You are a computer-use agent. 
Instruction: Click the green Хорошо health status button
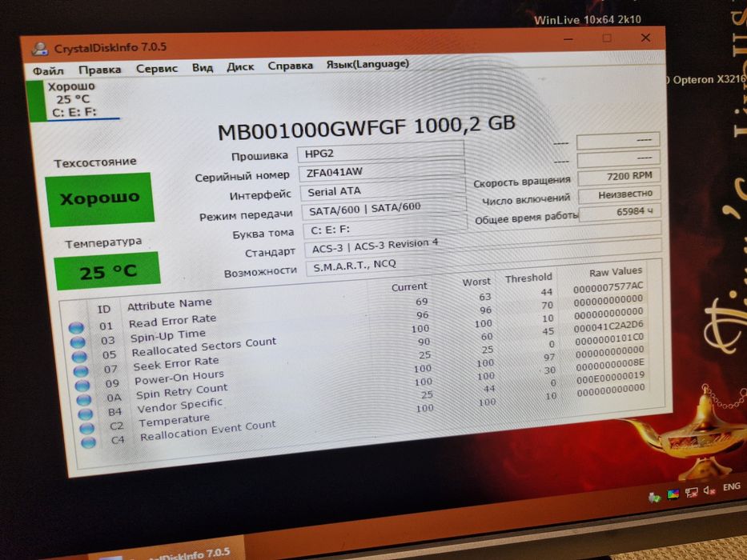tap(99, 198)
